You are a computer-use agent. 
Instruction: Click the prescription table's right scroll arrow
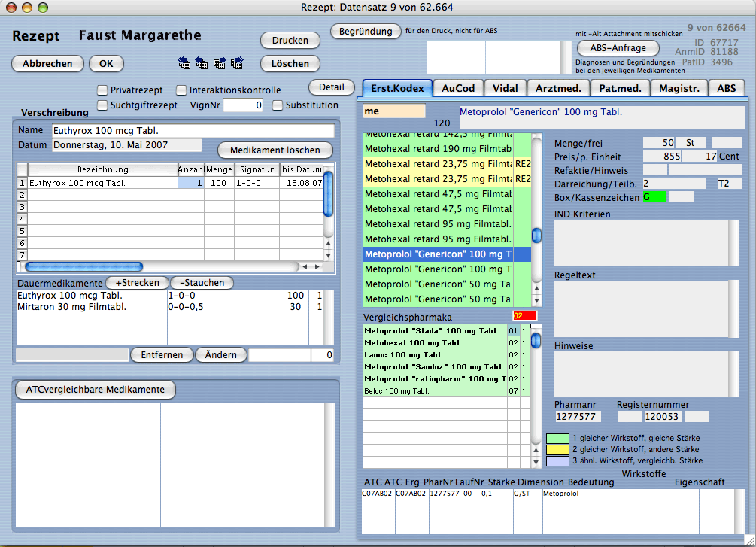(x=317, y=266)
